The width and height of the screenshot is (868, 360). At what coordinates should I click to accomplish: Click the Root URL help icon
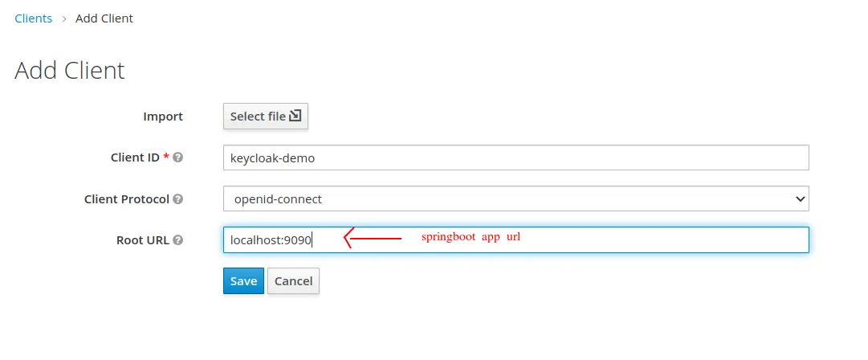(177, 240)
